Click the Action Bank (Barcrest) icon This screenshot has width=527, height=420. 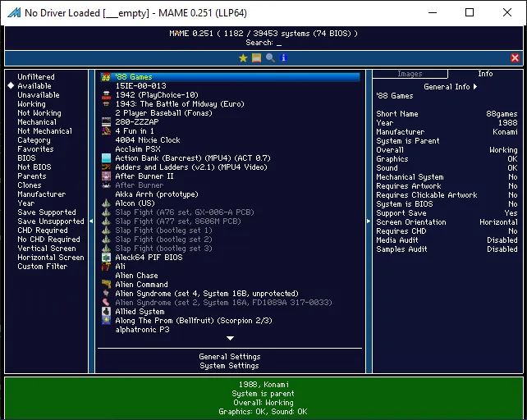pos(106,158)
